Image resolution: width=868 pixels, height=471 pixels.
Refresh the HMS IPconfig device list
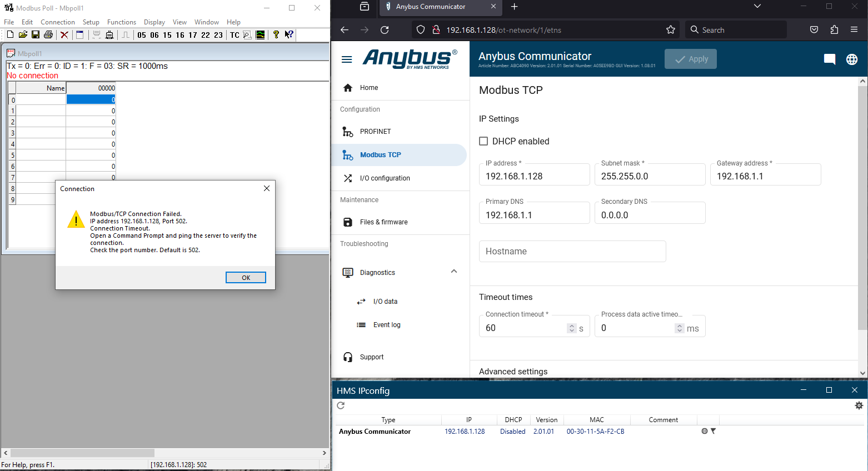pos(341,405)
